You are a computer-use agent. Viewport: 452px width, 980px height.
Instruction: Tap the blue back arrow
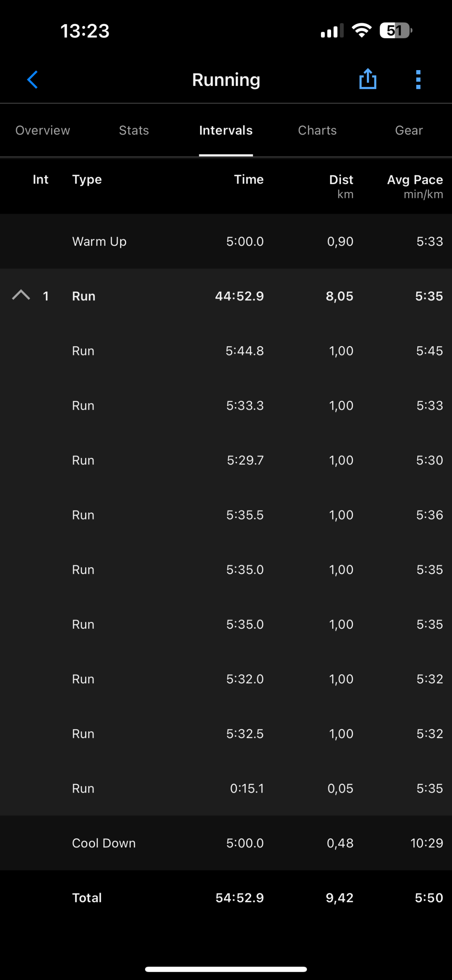(x=33, y=80)
